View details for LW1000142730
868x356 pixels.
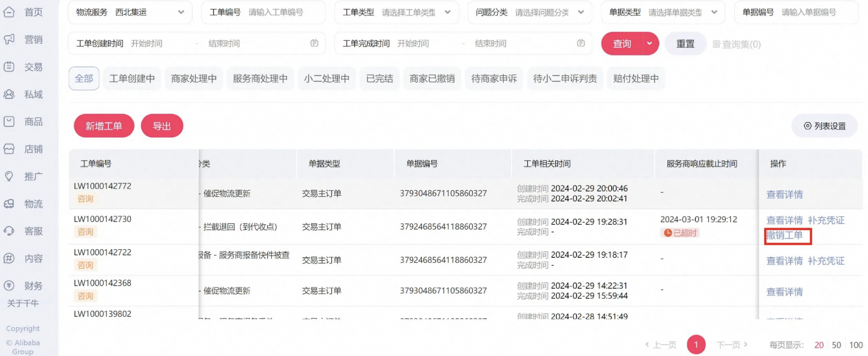click(x=784, y=220)
